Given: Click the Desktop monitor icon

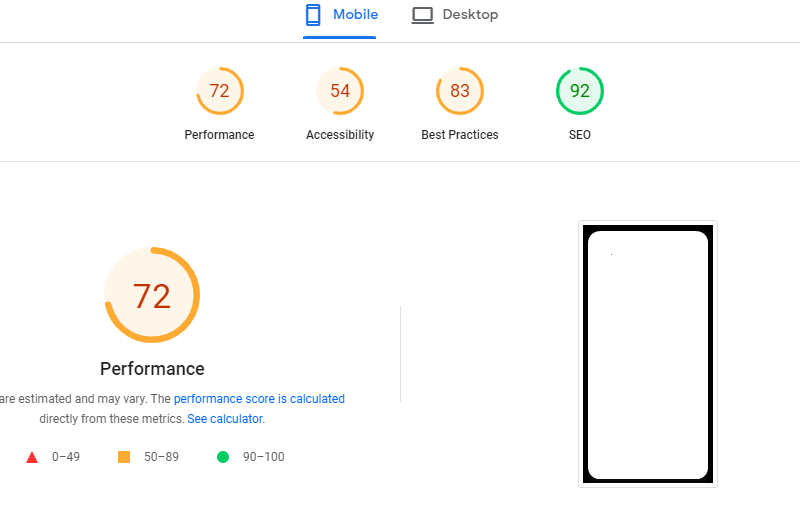Looking at the screenshot, I should 423,15.
